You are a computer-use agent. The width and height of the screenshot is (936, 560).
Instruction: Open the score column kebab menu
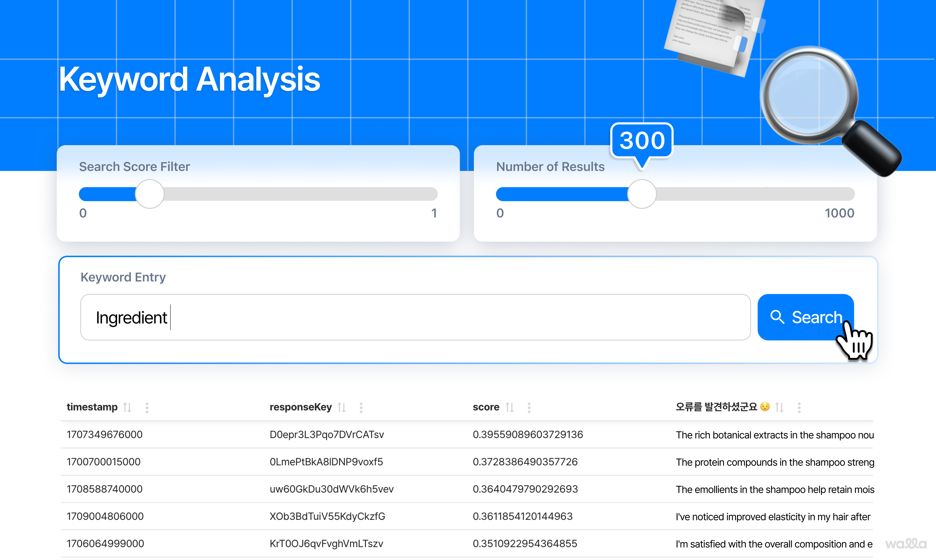pos(529,407)
